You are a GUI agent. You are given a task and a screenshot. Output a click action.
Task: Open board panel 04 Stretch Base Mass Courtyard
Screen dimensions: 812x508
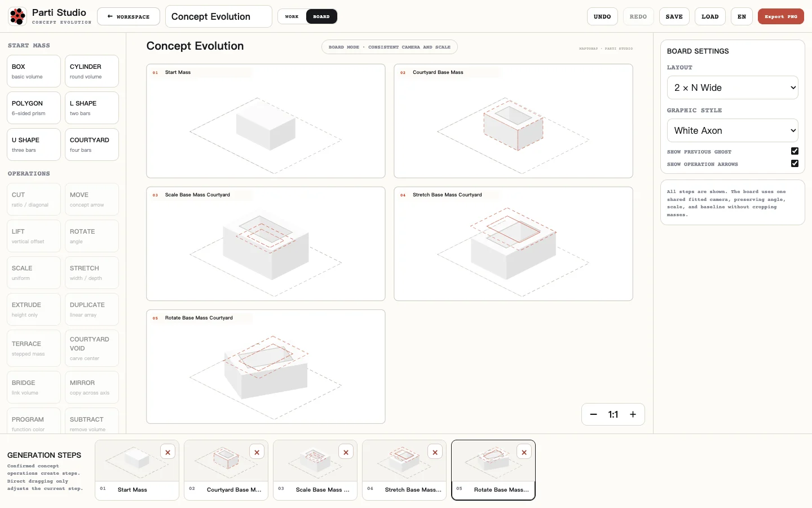513,244
